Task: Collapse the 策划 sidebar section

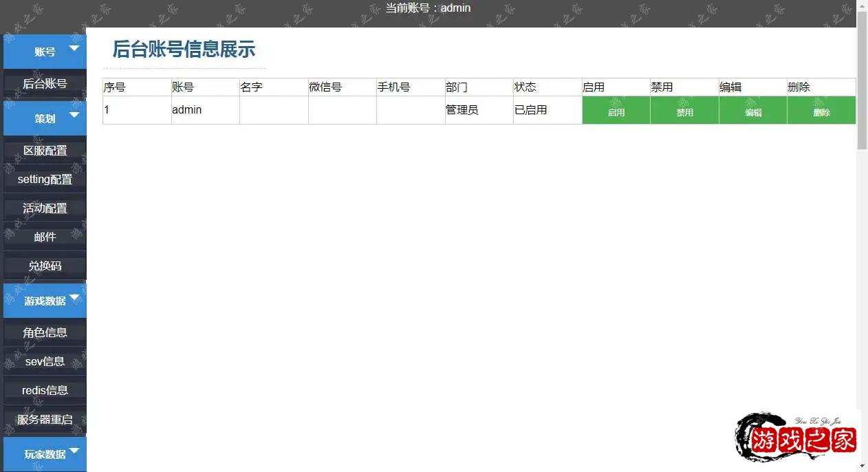Action: pyautogui.click(x=45, y=118)
